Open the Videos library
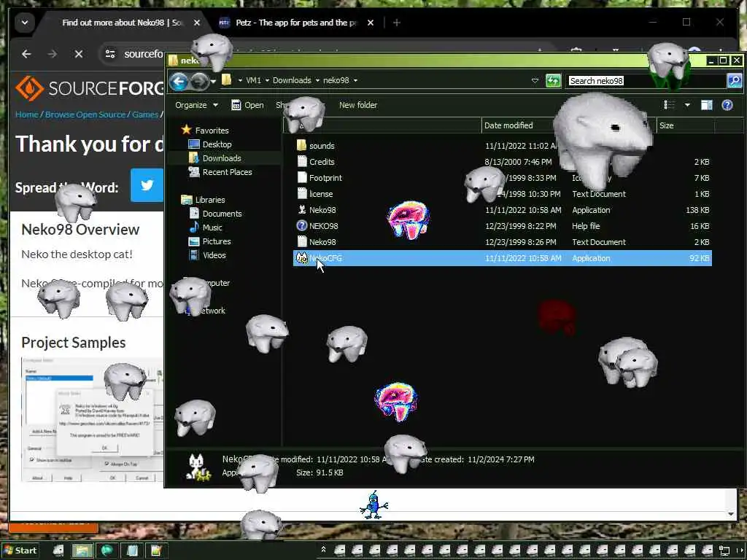Image resolution: width=747 pixels, height=560 pixels. (208, 255)
